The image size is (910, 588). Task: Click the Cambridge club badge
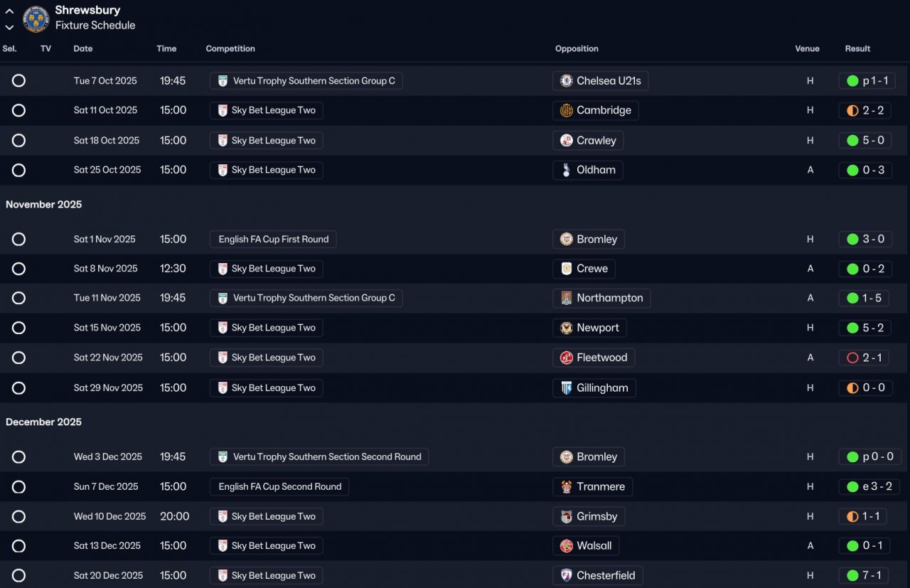coord(567,110)
